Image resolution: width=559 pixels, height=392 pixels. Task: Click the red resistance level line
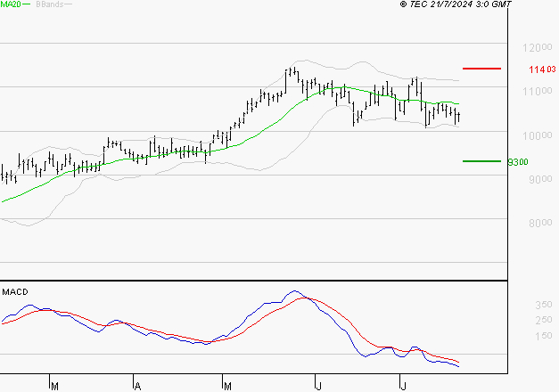(481, 69)
